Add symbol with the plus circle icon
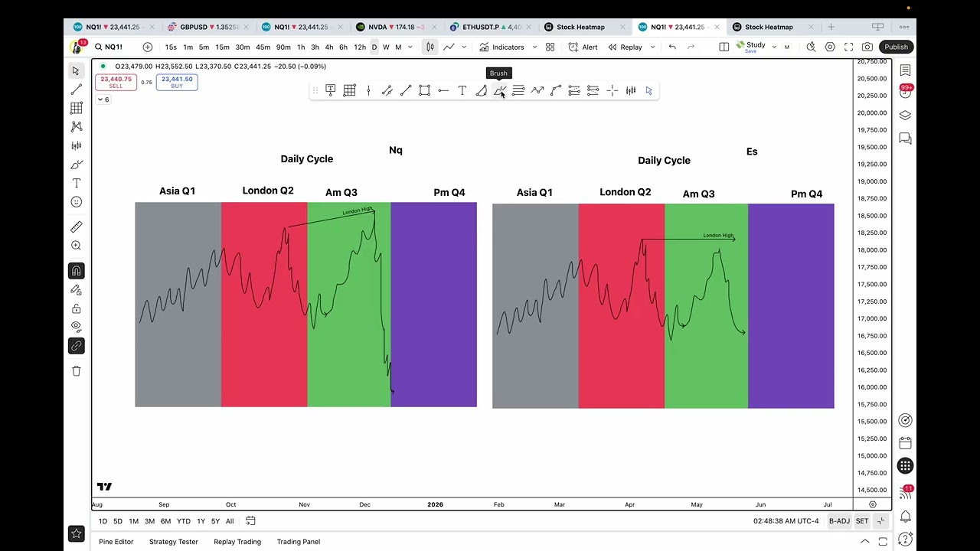This screenshot has width=980, height=551. coord(148,47)
